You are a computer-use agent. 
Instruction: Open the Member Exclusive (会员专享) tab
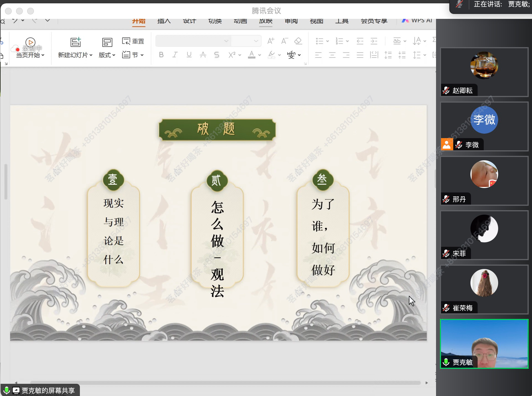[x=374, y=21]
